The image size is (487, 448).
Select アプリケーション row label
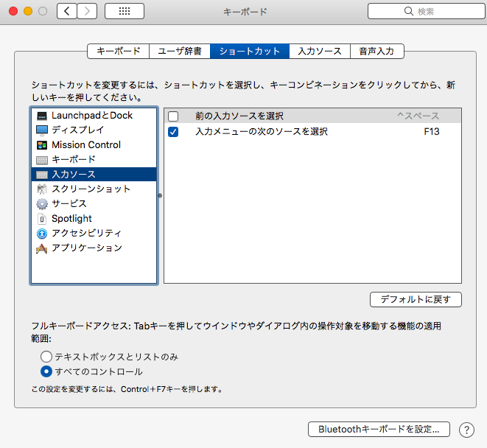coord(87,248)
